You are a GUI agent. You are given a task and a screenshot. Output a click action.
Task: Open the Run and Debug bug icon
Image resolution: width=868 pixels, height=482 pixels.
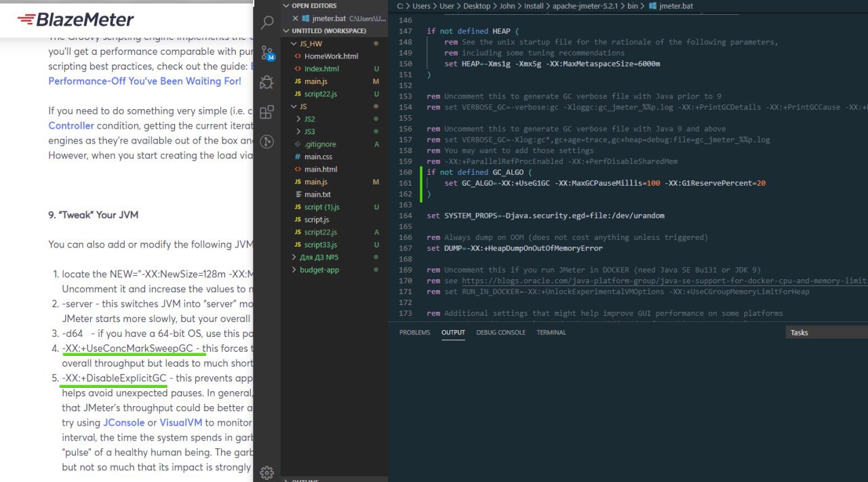pyautogui.click(x=267, y=82)
